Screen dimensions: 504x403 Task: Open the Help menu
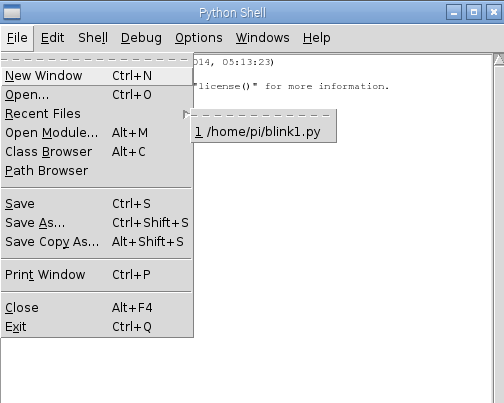pyautogui.click(x=316, y=38)
